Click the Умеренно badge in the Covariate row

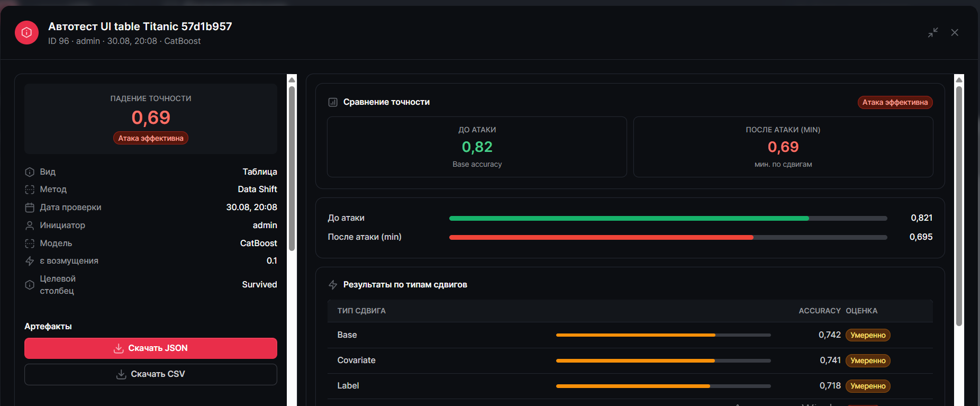[868, 360]
